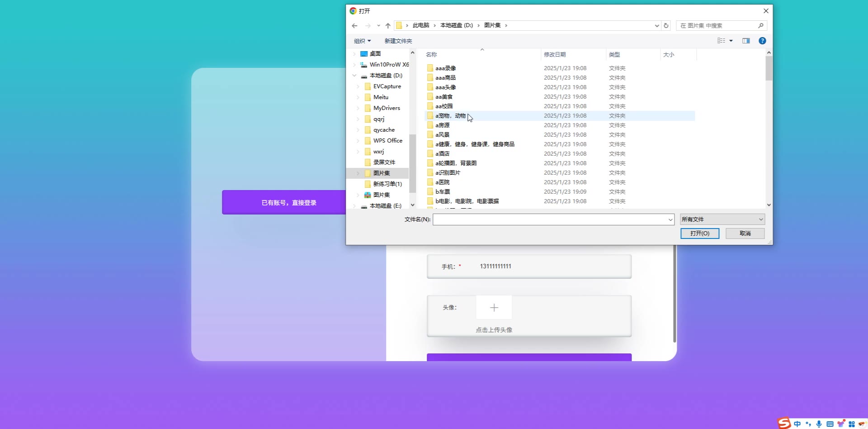Click the microphone icon in input toolbar
Screen dimensions: 868x429
click(819, 424)
